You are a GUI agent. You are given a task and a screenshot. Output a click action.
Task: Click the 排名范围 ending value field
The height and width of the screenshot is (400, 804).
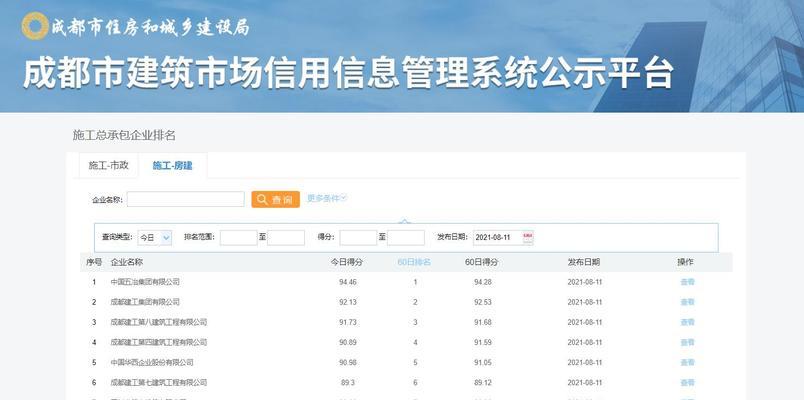(x=286, y=237)
